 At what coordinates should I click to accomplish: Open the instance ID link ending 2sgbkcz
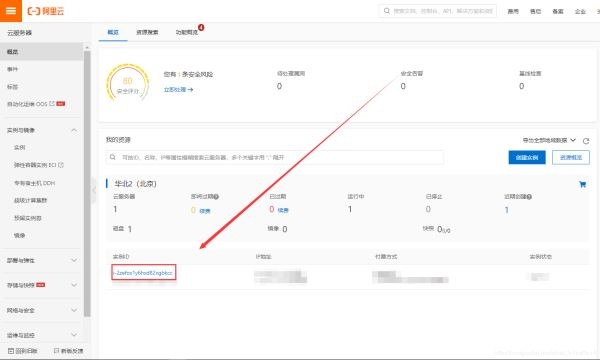tap(143, 273)
